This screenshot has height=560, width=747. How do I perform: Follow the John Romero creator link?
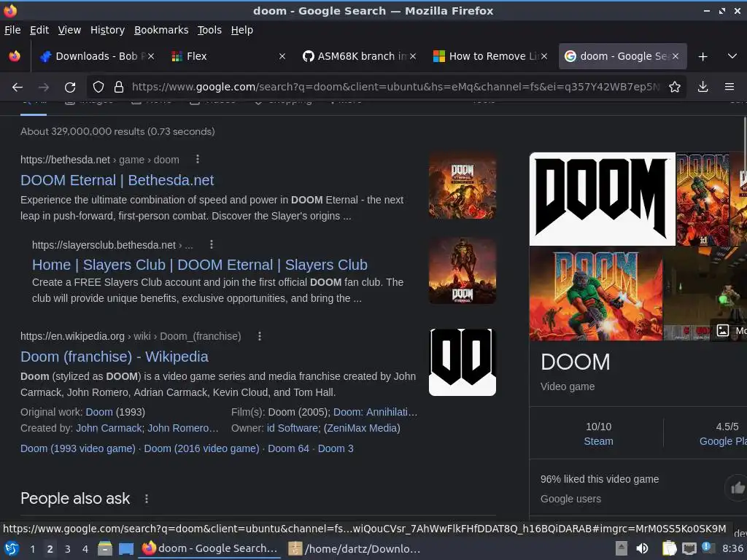point(182,428)
